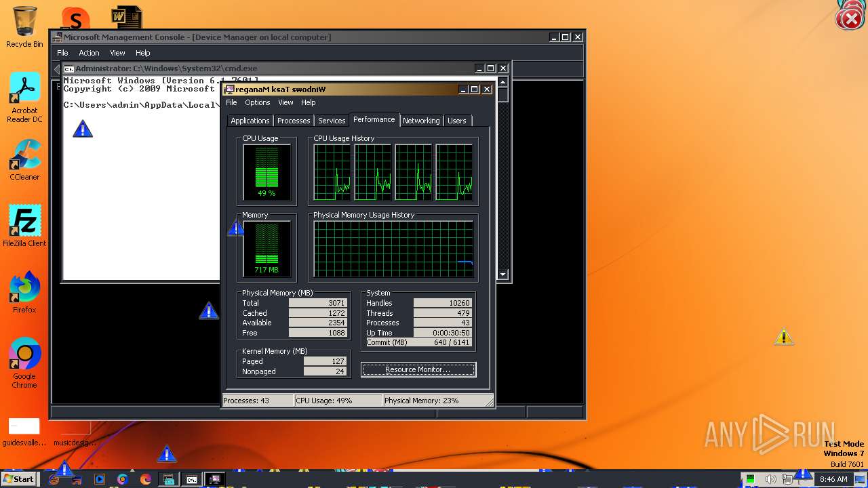
Task: Open the Recycle Bin desktop icon
Action: click(x=24, y=27)
